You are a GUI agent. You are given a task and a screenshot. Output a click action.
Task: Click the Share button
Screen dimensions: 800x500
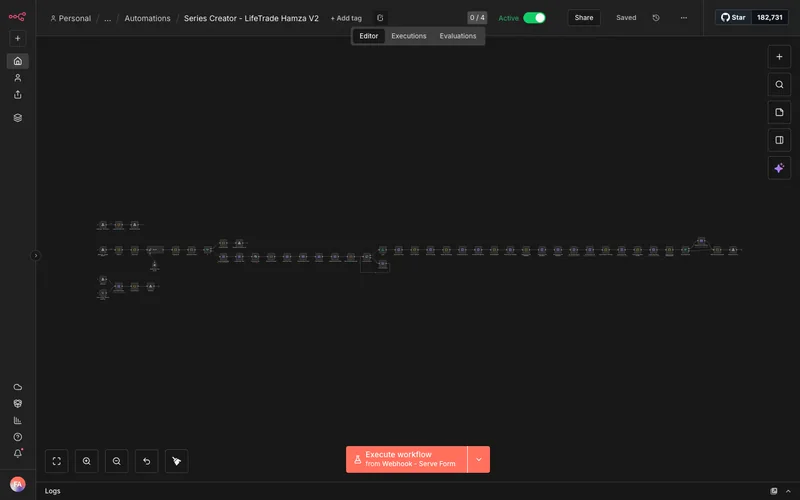pos(584,18)
